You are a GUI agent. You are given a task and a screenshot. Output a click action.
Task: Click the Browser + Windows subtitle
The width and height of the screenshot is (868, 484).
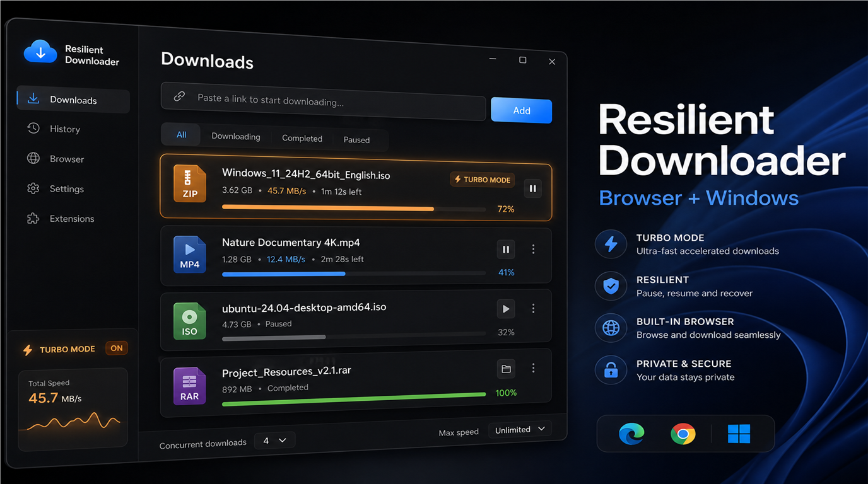pyautogui.click(x=699, y=198)
